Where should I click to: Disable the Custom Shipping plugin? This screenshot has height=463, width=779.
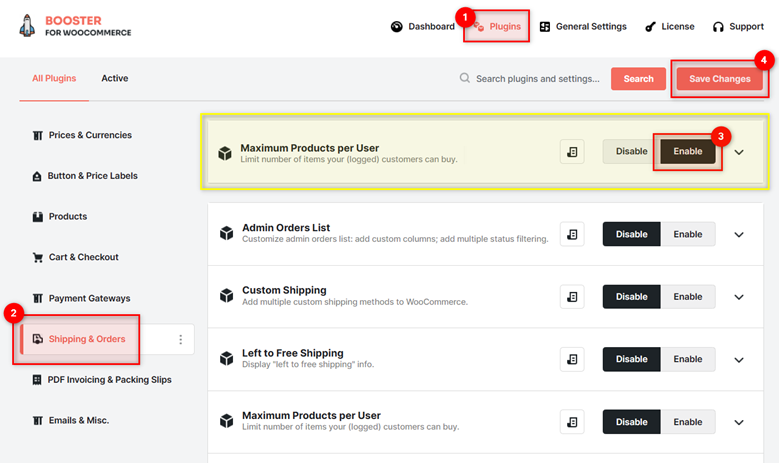tap(631, 297)
